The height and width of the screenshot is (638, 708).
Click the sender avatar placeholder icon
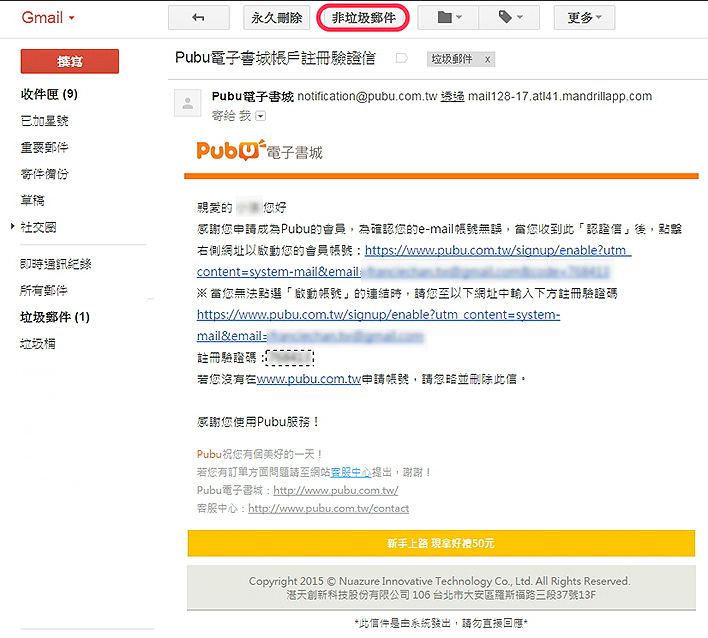[x=187, y=103]
